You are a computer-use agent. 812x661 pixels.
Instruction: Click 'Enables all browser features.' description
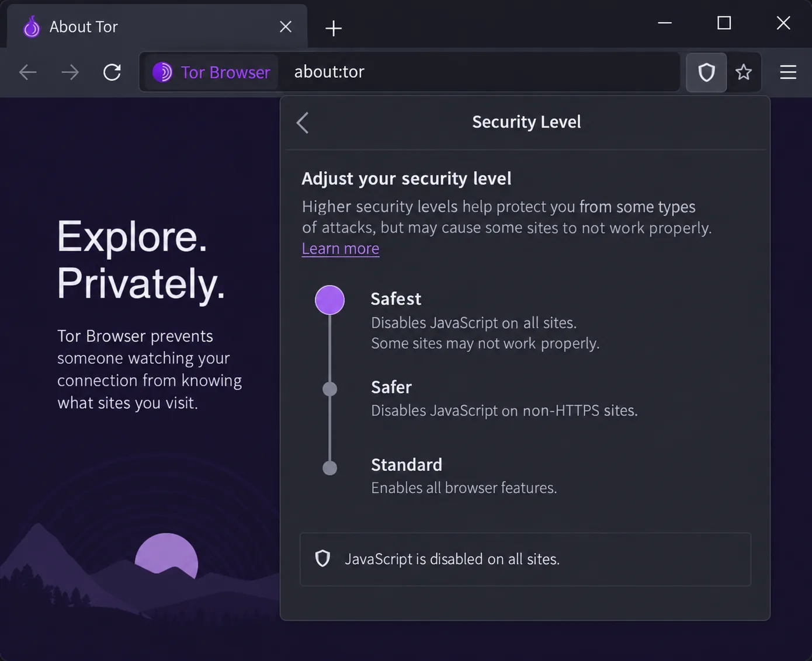coord(464,488)
